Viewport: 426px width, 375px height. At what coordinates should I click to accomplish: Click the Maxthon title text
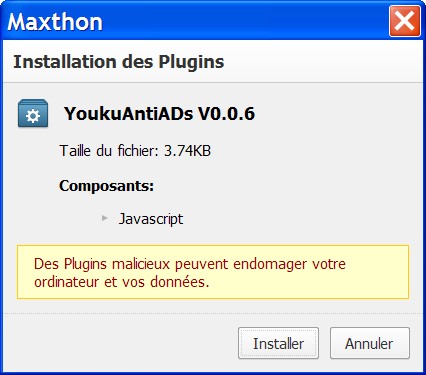pyautogui.click(x=55, y=22)
